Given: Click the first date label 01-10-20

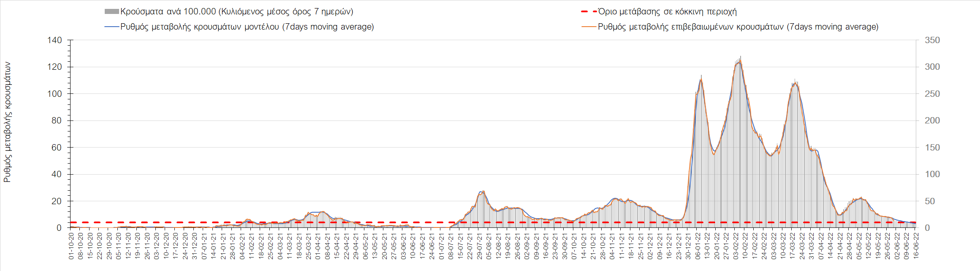Looking at the screenshot, I should [x=71, y=246].
